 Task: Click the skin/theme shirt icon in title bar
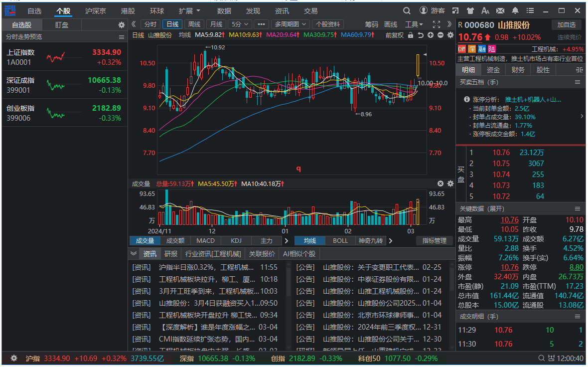[470, 10]
